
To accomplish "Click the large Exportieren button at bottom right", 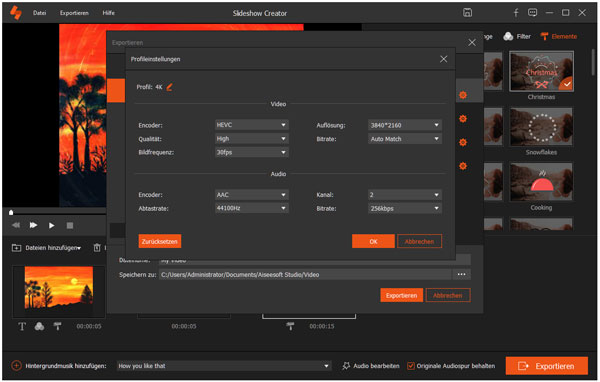I will (547, 366).
